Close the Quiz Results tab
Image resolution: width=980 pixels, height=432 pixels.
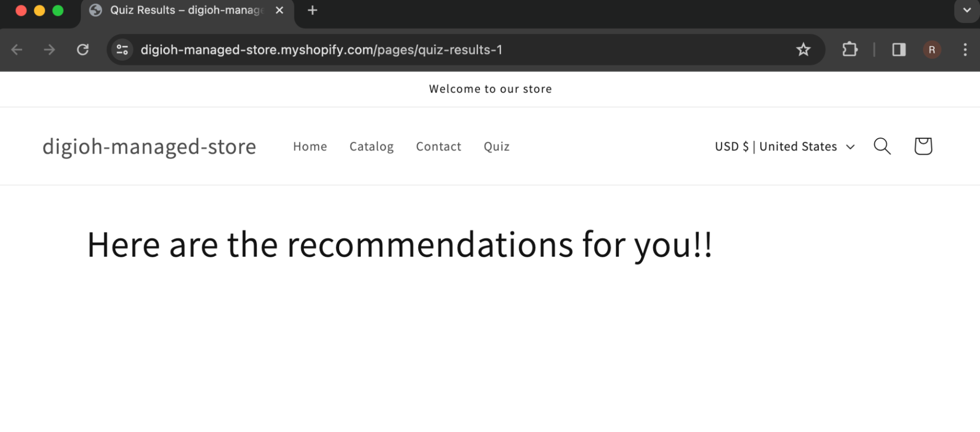[279, 10]
